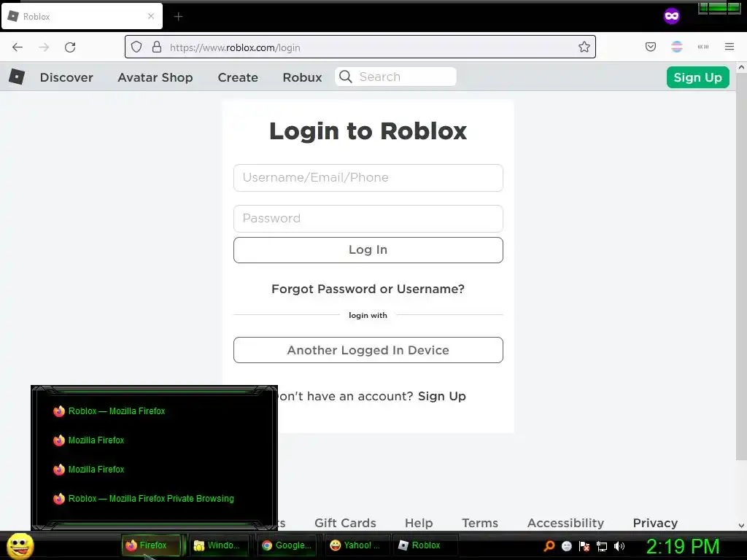Click the Password input field
The image size is (747, 560).
coord(368,219)
